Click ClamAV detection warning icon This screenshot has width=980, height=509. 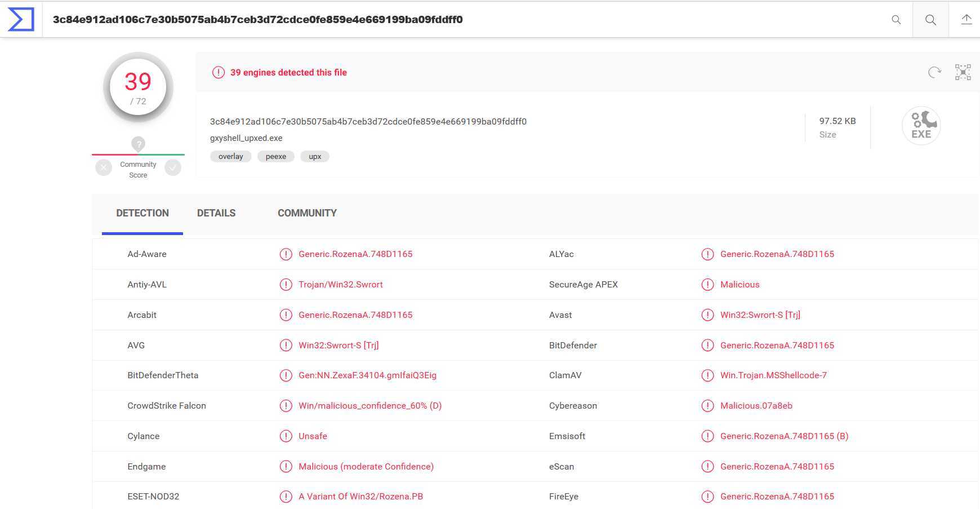tap(707, 375)
